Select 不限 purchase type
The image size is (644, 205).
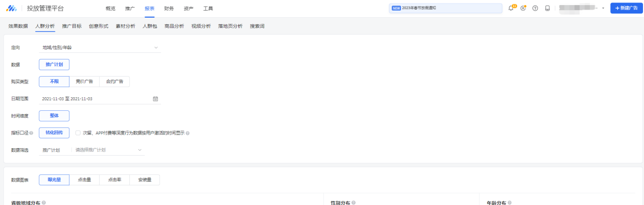(54, 82)
